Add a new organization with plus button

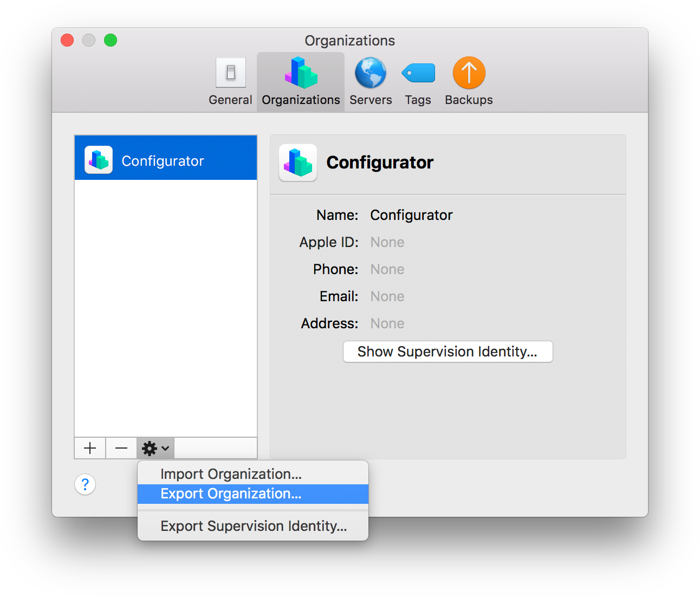pyautogui.click(x=90, y=448)
